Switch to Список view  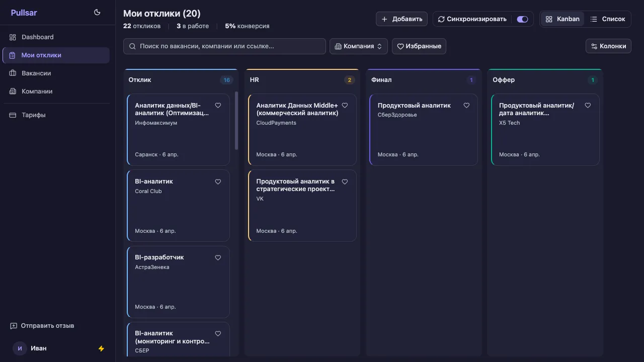tap(608, 19)
